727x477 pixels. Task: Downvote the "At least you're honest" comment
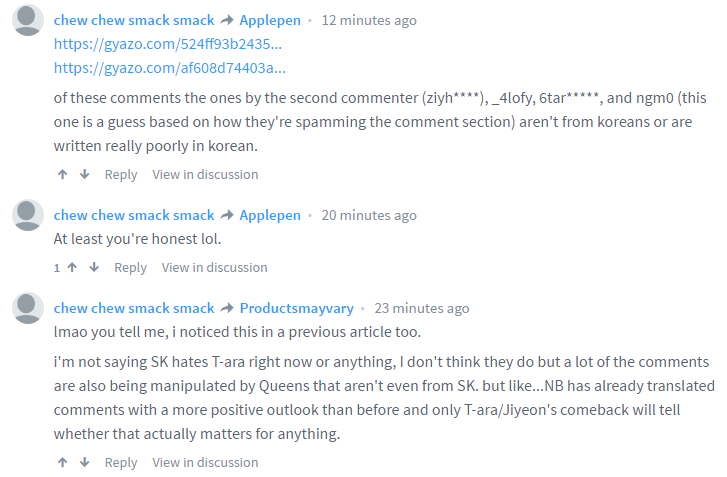(94, 268)
